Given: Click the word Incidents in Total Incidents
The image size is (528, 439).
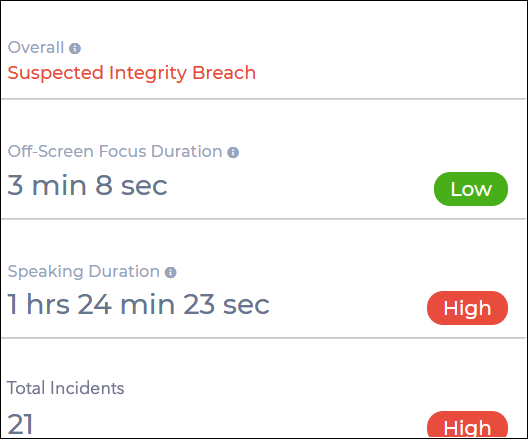Looking at the screenshot, I should click(x=87, y=388).
